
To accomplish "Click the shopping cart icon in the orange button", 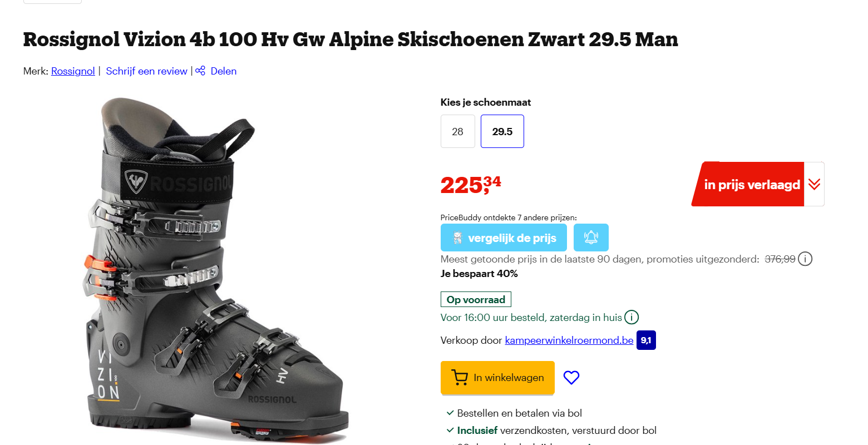I will click(459, 377).
